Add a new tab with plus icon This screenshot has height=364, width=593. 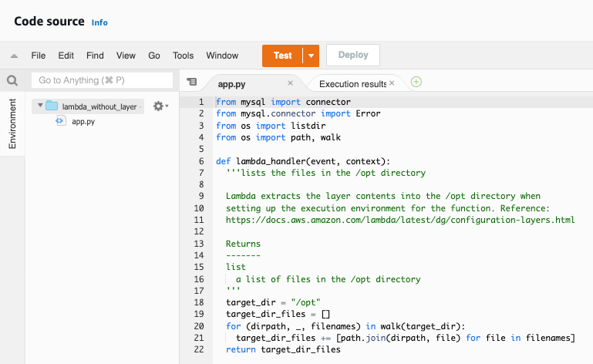(416, 82)
